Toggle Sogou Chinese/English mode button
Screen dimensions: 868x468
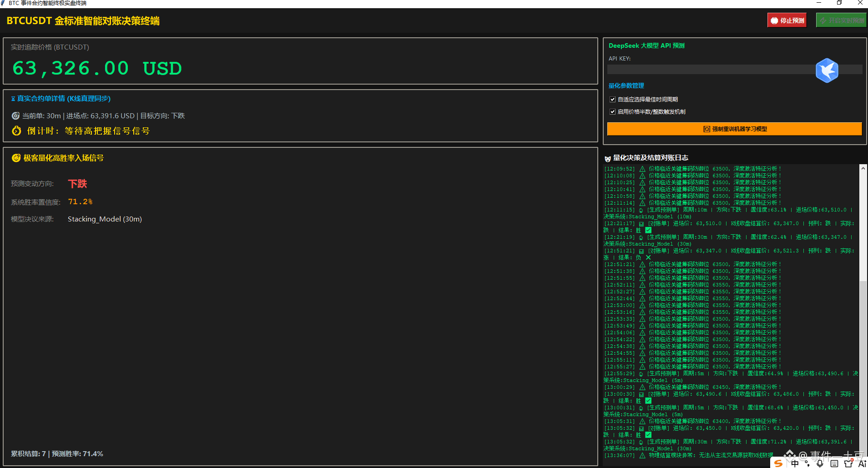[x=795, y=463]
